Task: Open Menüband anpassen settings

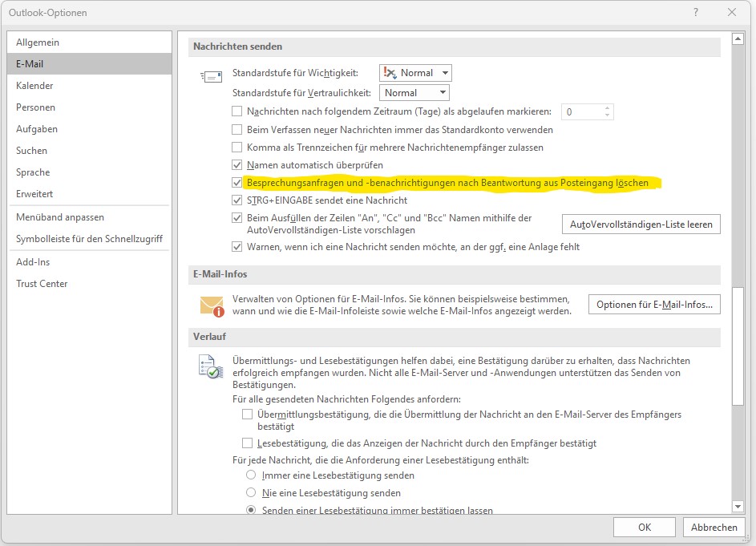Action: tap(89, 217)
